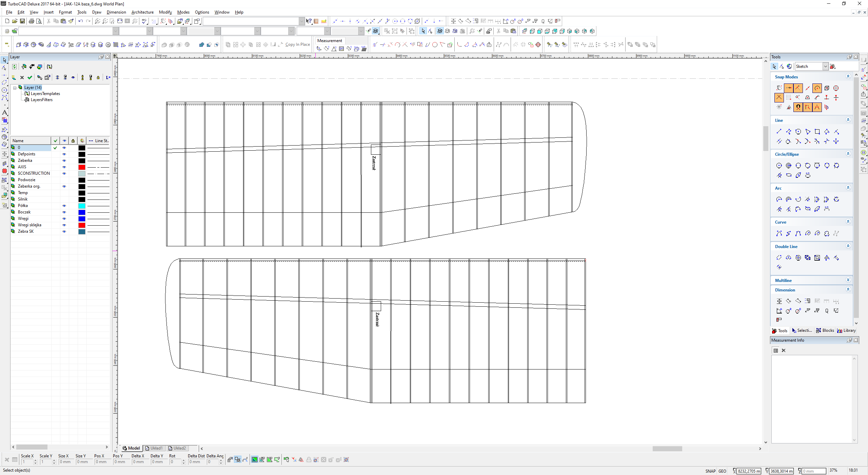Click the Save icon in the toolbar
Viewport: 868px width, 475px height.
pyautogui.click(x=22, y=21)
